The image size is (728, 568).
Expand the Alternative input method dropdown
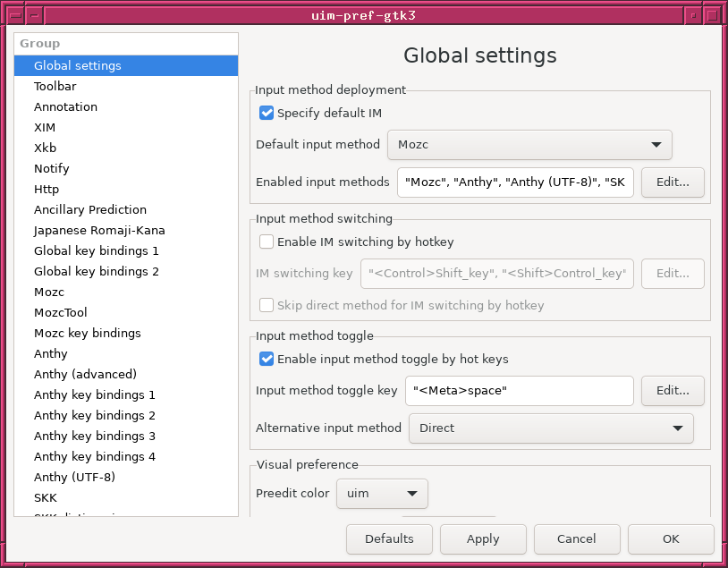click(551, 428)
